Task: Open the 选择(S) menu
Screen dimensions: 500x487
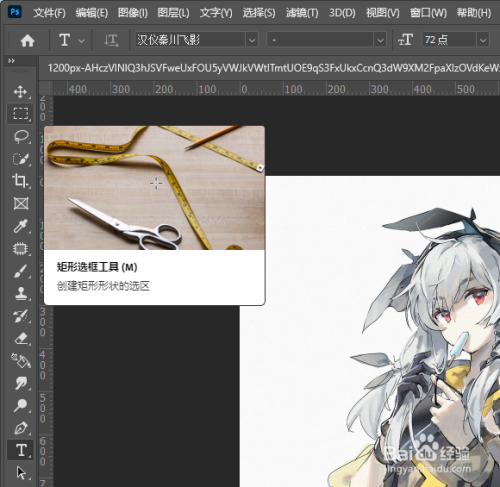Action: coord(259,13)
